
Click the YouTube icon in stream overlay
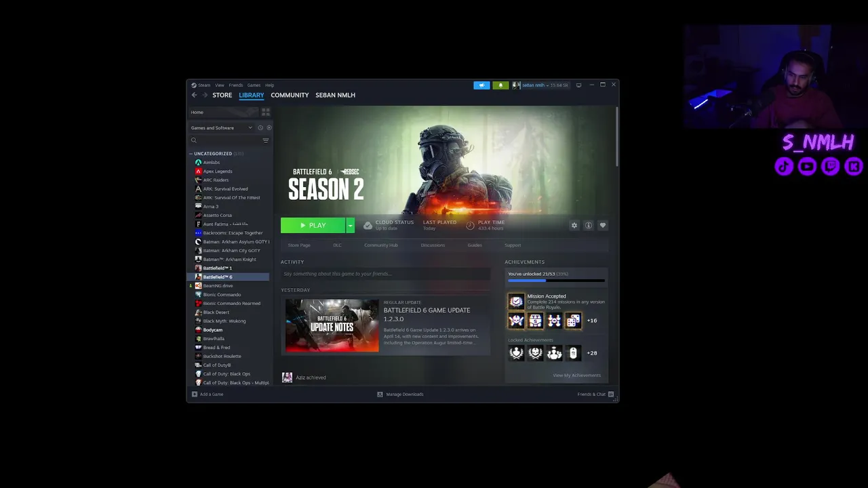(x=808, y=166)
